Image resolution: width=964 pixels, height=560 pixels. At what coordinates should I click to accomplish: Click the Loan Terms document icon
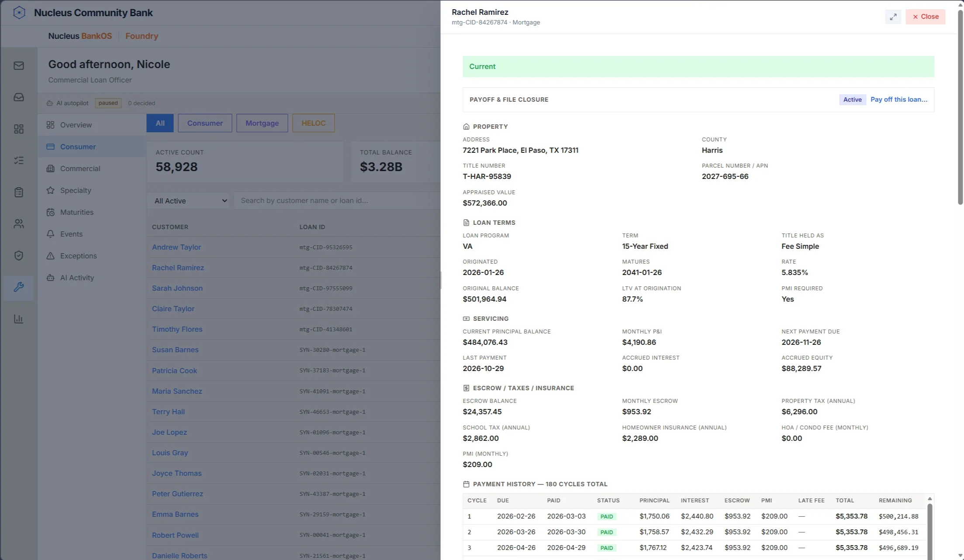(x=466, y=223)
